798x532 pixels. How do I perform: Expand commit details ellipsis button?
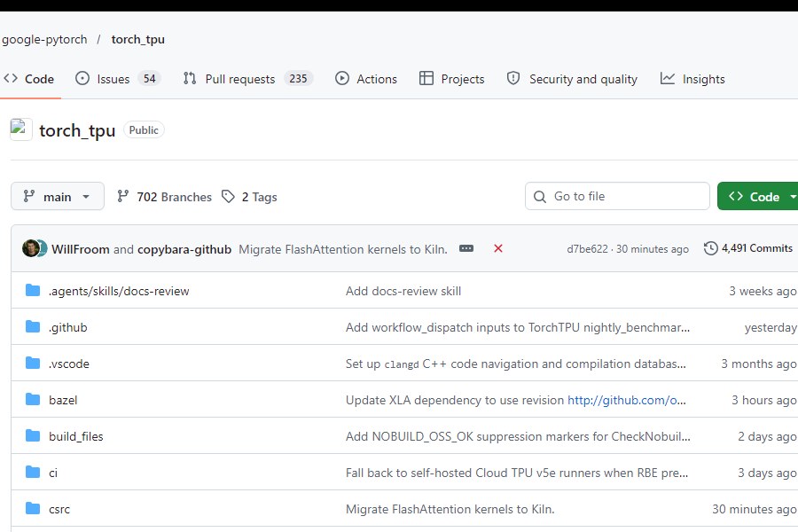point(466,248)
